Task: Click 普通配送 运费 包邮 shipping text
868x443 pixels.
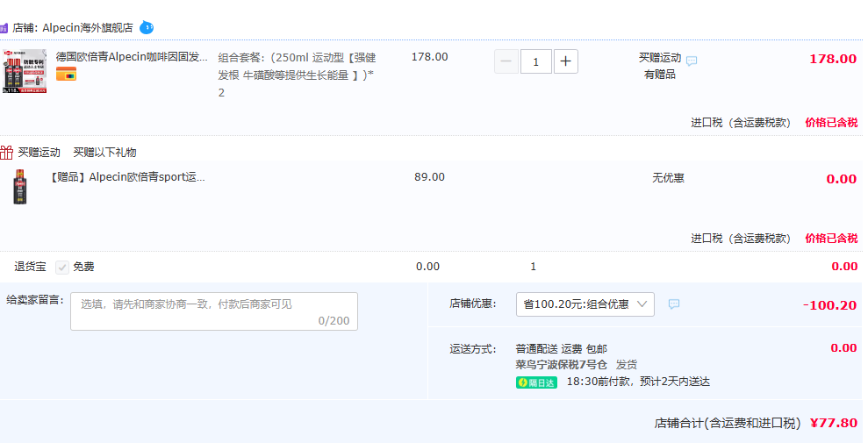Action: 562,349
